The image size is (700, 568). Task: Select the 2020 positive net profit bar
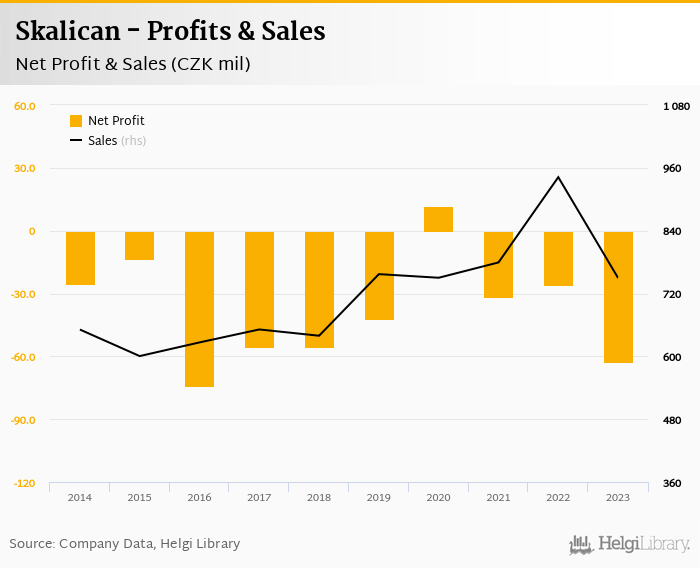coord(438,219)
